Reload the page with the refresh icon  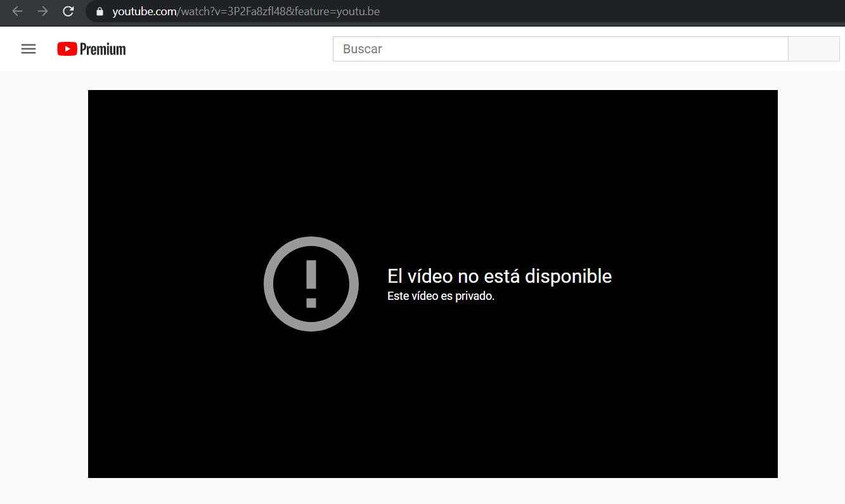click(x=68, y=11)
